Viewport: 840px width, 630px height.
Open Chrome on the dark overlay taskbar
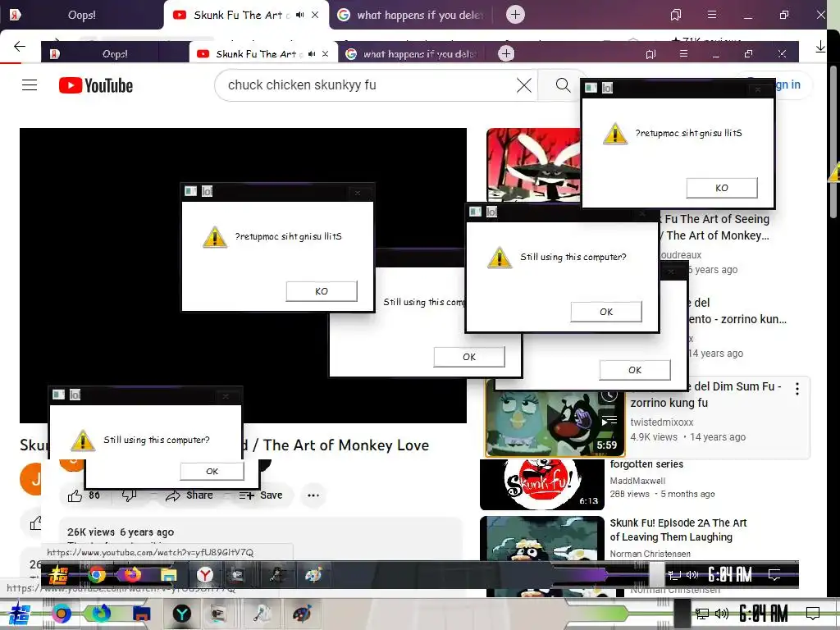[x=97, y=575]
